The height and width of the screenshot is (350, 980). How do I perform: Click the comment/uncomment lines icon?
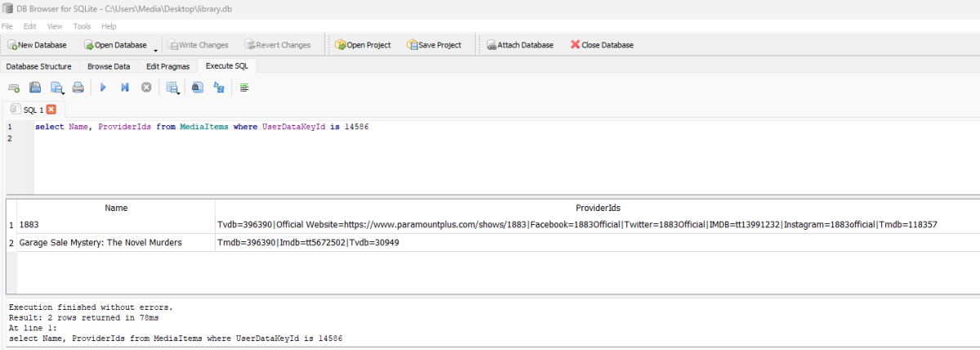coord(244,87)
